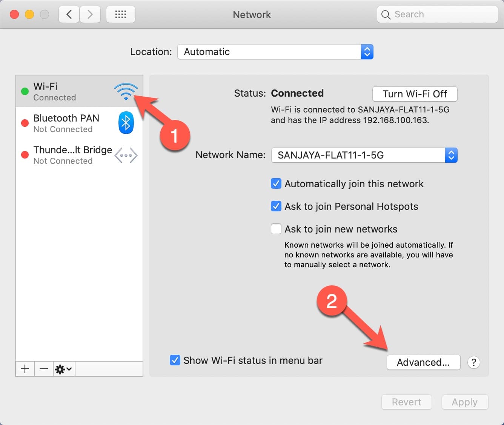
Task: Uncheck Ask to join Personal Hotspots
Action: pos(276,206)
